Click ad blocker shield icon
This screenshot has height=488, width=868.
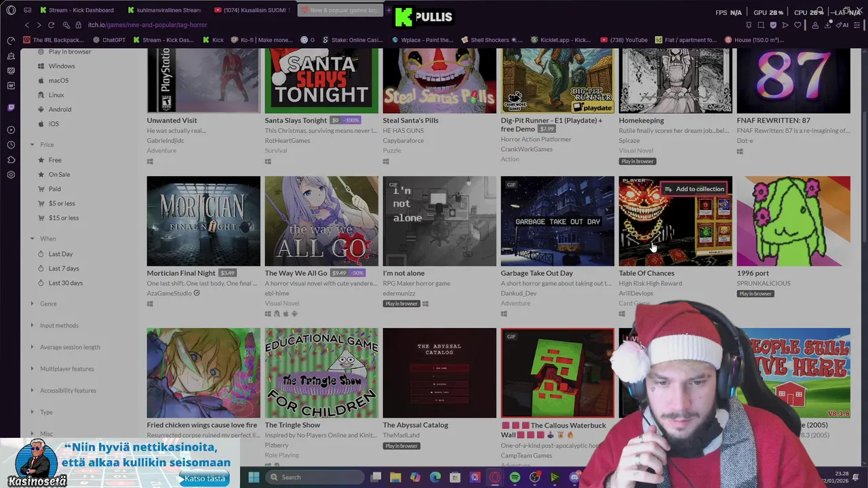[x=773, y=25]
